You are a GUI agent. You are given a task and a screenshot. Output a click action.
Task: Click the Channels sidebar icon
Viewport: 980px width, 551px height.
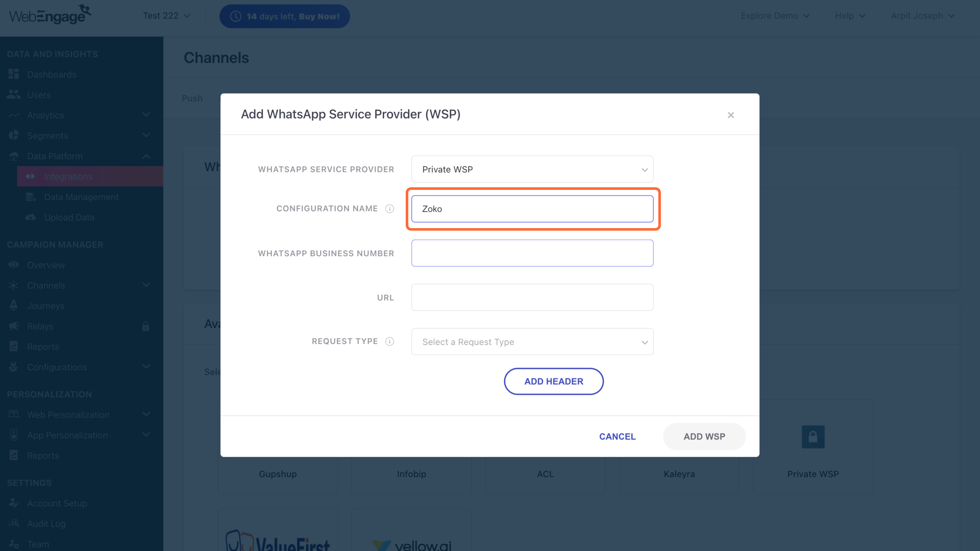(14, 285)
